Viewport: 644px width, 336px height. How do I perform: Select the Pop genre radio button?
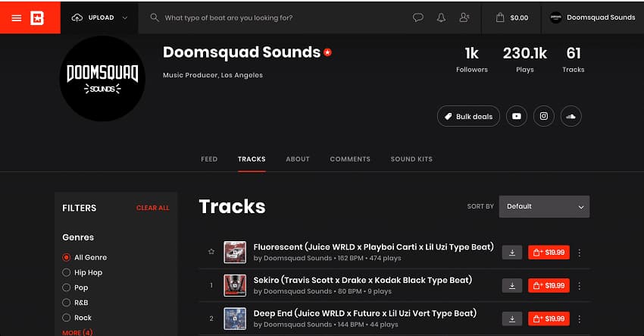[x=66, y=287]
